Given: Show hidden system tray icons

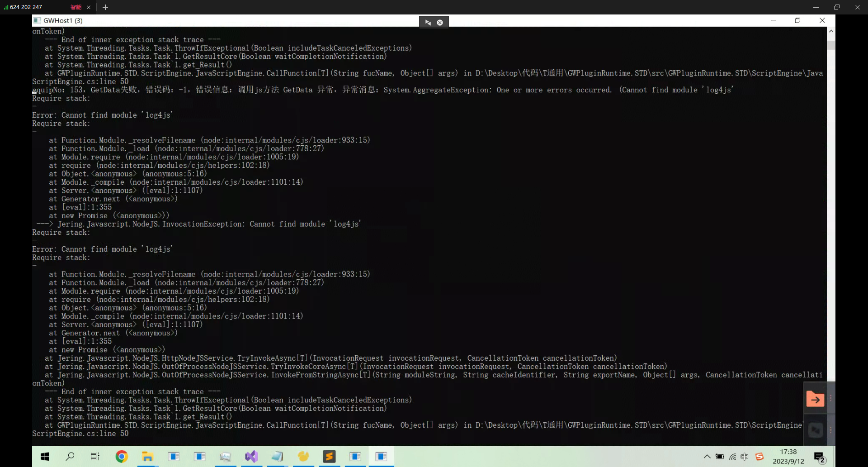Looking at the screenshot, I should (x=707, y=457).
